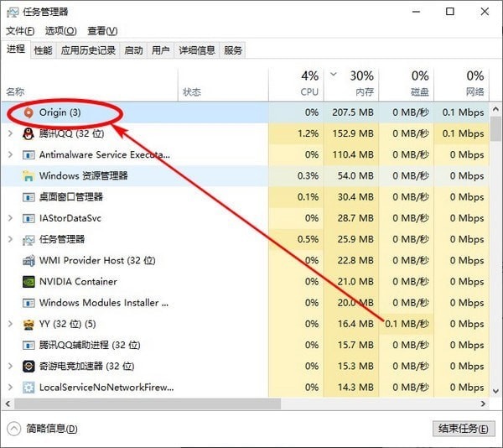Click the 110.4 MB memory cell
The height and width of the screenshot is (448, 503).
[x=353, y=154]
